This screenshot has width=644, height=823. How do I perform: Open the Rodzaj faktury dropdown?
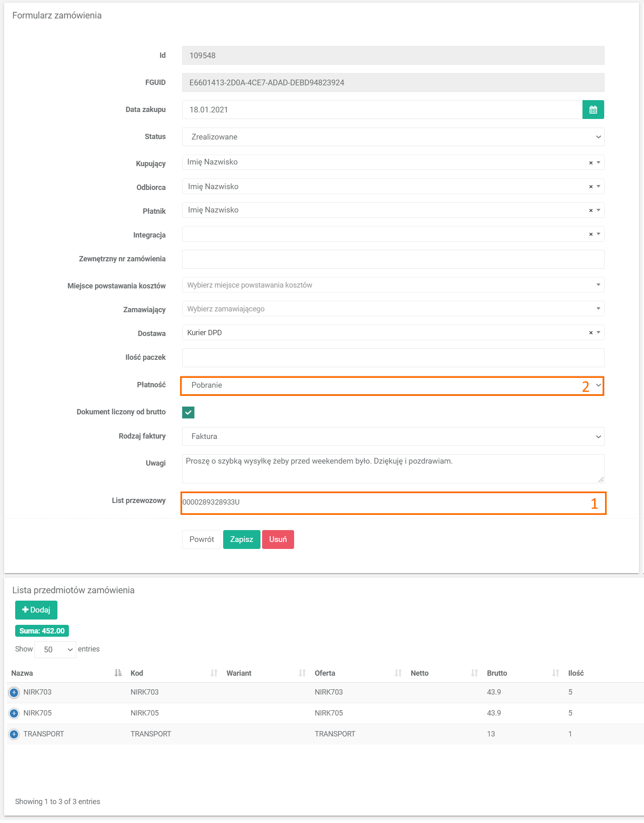(393, 437)
